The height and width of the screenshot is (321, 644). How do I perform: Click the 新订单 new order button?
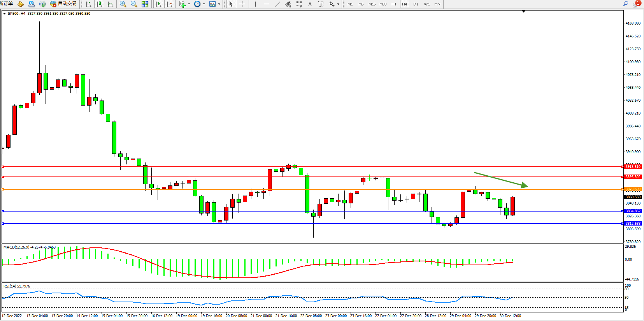7,4
